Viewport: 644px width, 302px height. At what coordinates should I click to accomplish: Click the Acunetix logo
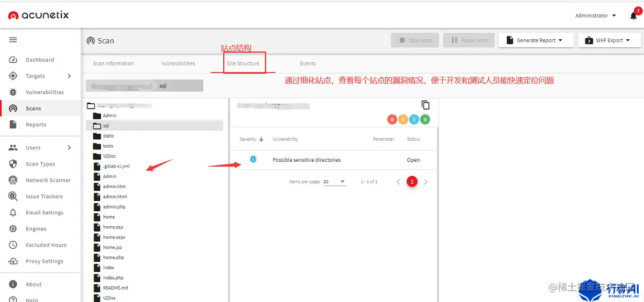(x=39, y=16)
